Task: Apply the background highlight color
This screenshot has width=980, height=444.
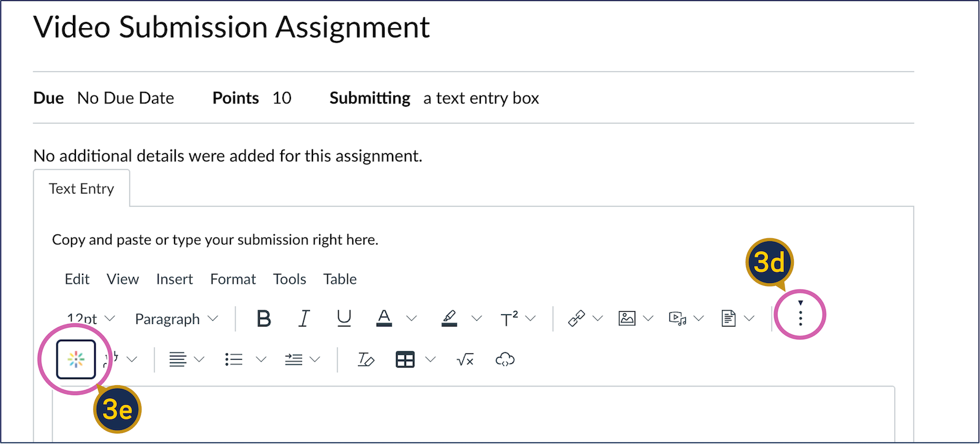Action: pyautogui.click(x=450, y=318)
